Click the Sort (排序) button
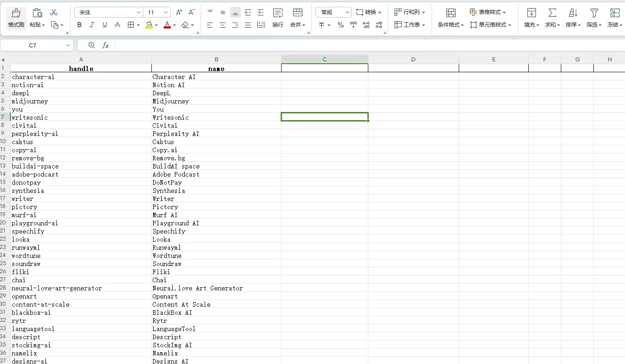Viewport: 625px width, 364px height. pyautogui.click(x=573, y=18)
